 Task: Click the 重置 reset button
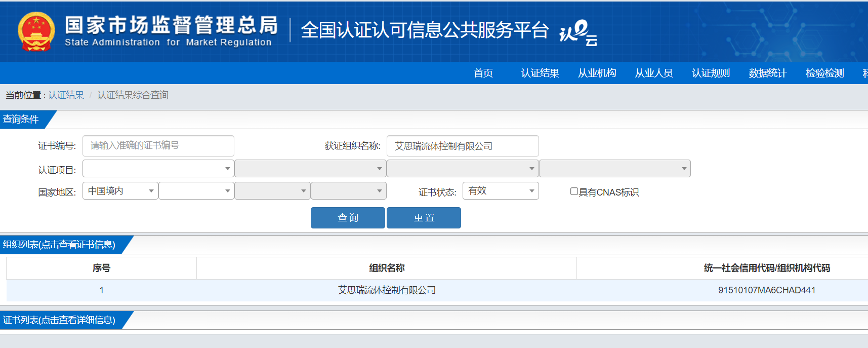[424, 218]
